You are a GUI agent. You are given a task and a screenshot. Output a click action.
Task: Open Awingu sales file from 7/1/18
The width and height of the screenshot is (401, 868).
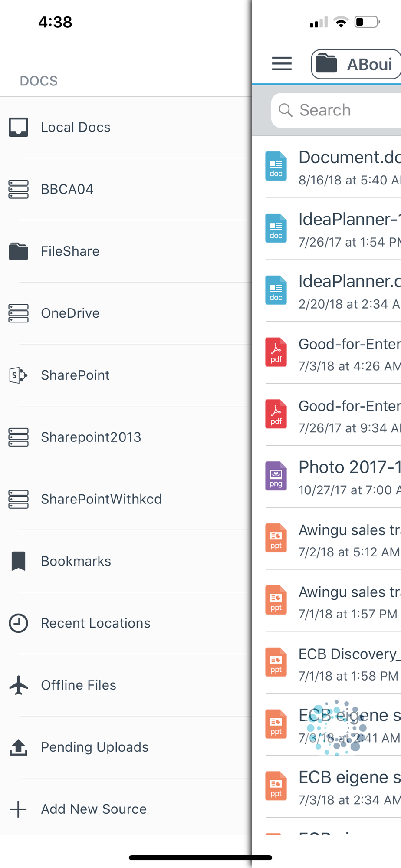326,601
